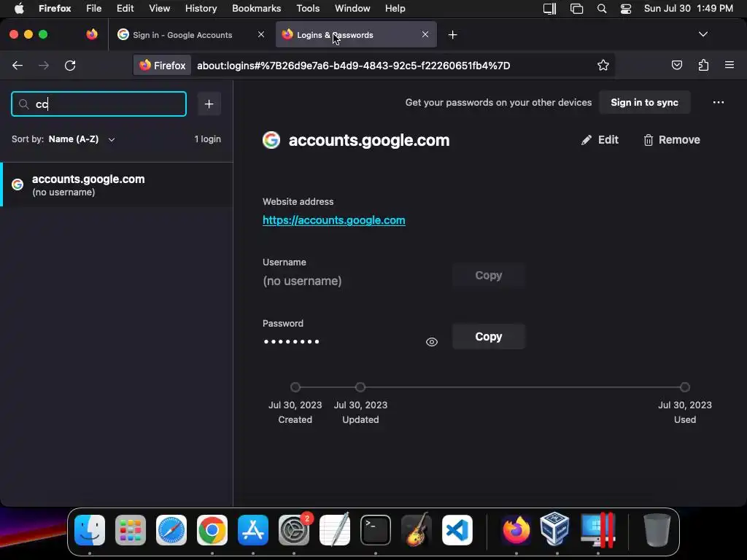Open a new browser tab
The width and height of the screenshot is (747, 560).
[452, 35]
